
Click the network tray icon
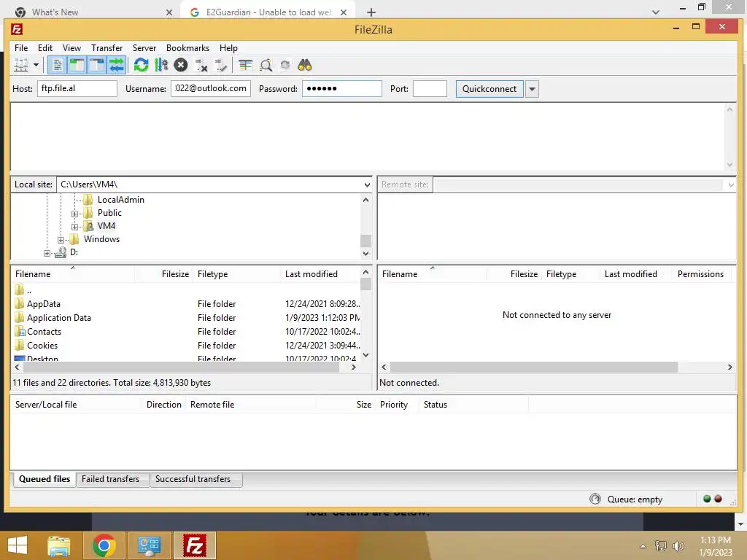(x=661, y=546)
